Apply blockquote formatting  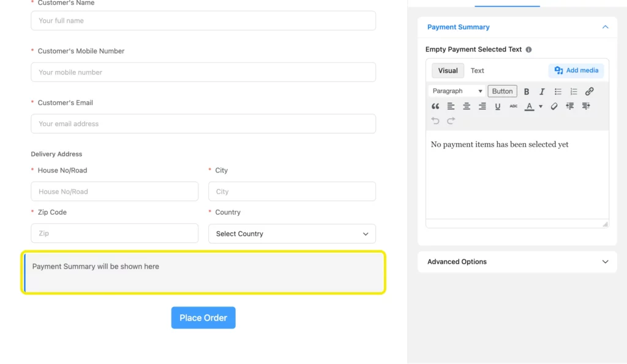click(x=435, y=106)
